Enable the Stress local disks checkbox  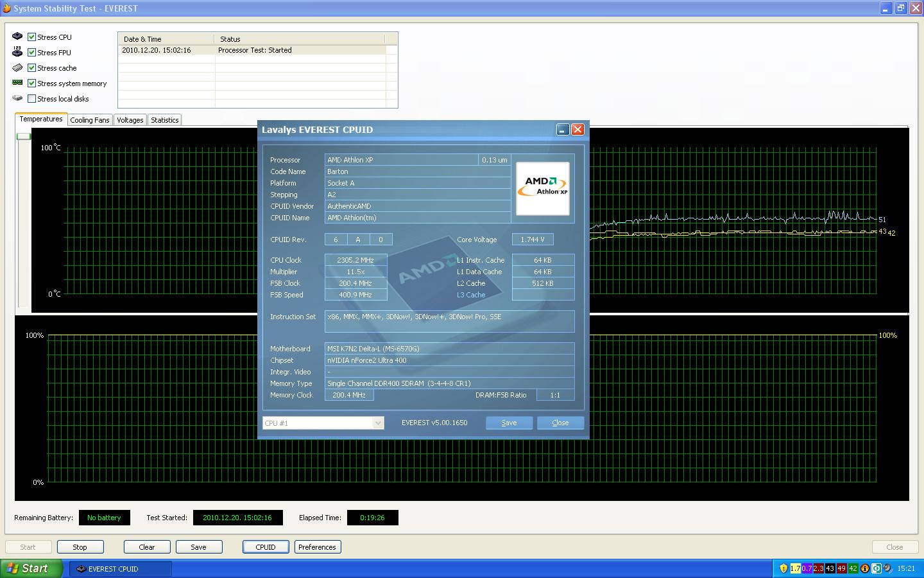pyautogui.click(x=31, y=98)
